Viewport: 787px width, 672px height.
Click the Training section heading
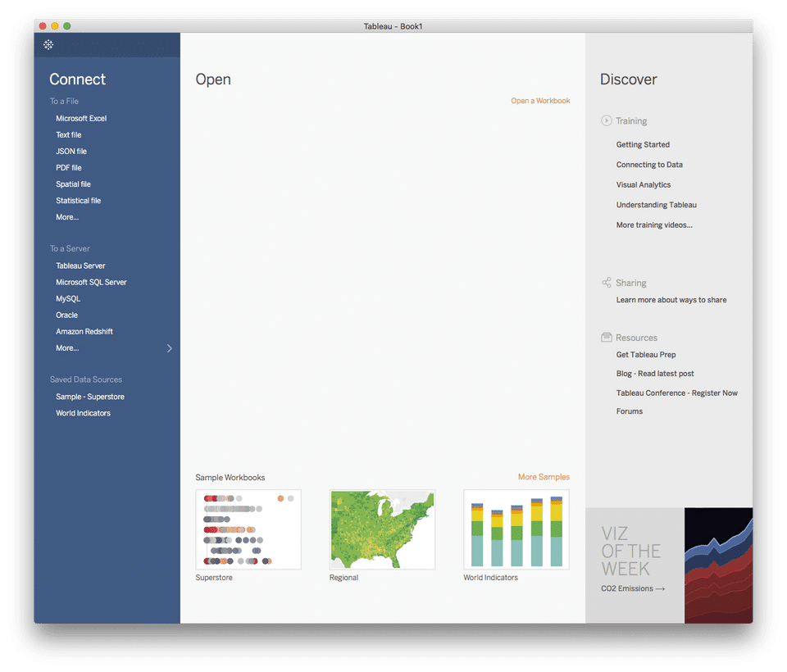[x=631, y=121]
